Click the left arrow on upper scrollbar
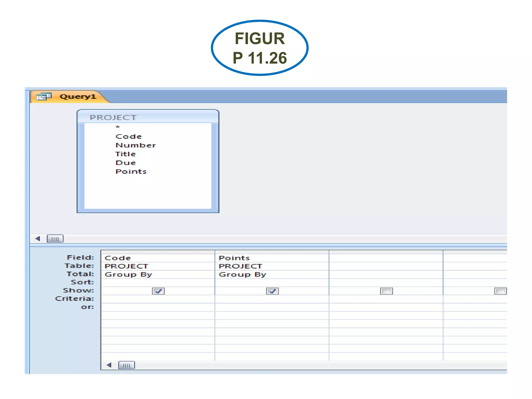This screenshot has width=532, height=399. (x=38, y=238)
